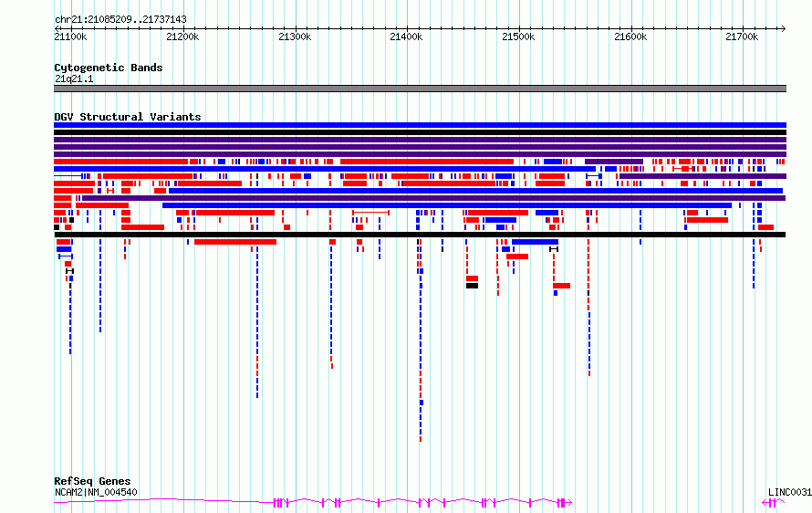The width and height of the screenshot is (812, 513).
Task: Click the NCAM2|NM_004540 gene label
Action: point(96,492)
